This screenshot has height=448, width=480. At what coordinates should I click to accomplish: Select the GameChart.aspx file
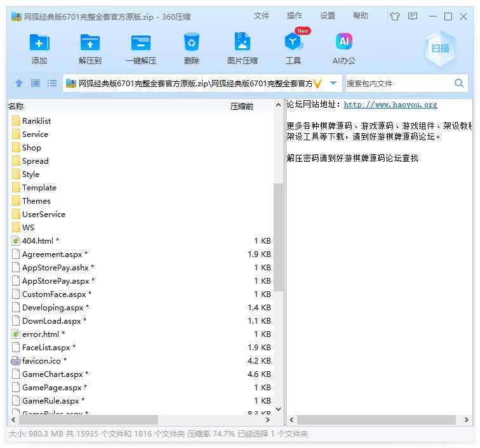50,374
